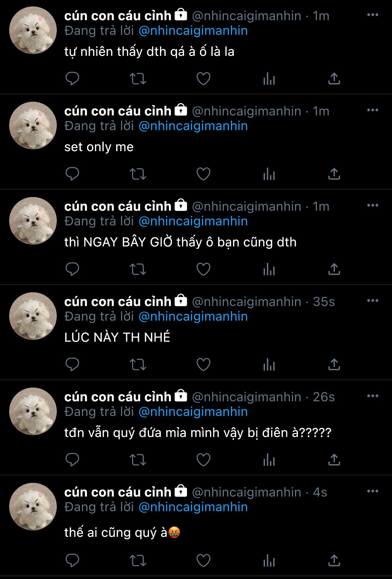
Task: Open more options on the 35s-old tweet
Action: point(372,300)
